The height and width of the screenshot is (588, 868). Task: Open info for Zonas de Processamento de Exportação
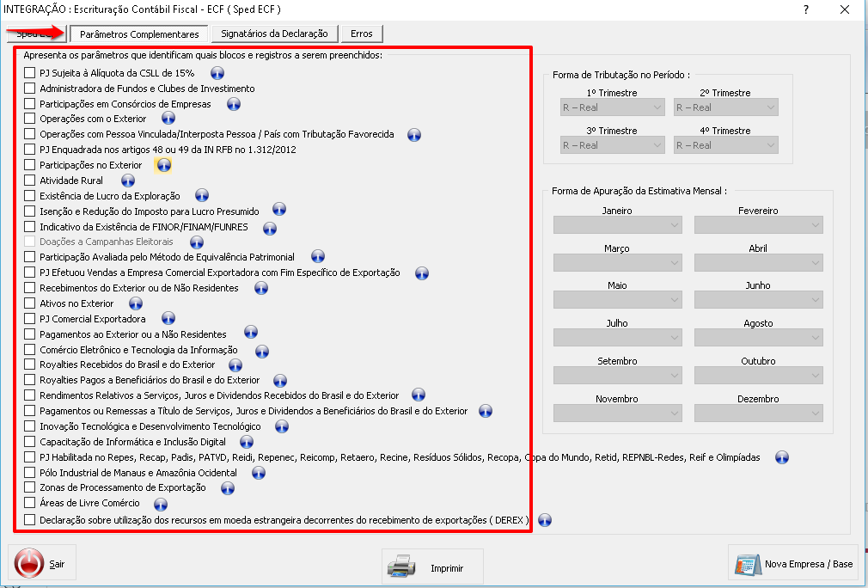tap(227, 488)
